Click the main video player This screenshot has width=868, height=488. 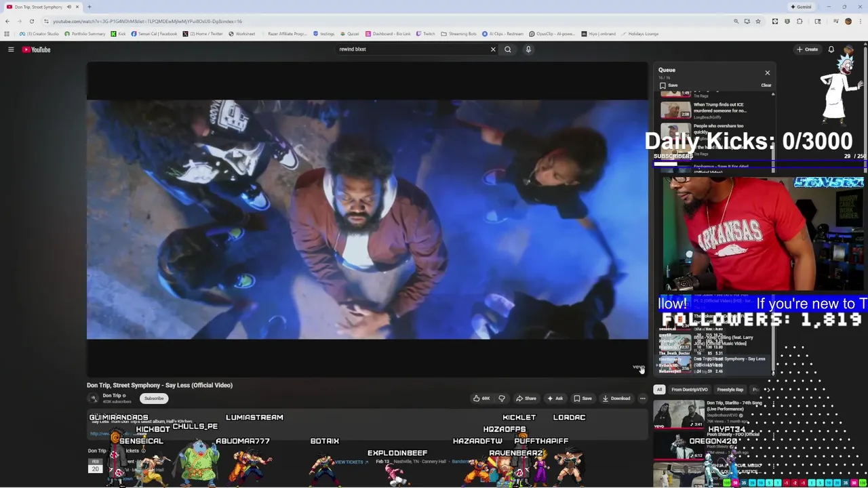pos(367,219)
